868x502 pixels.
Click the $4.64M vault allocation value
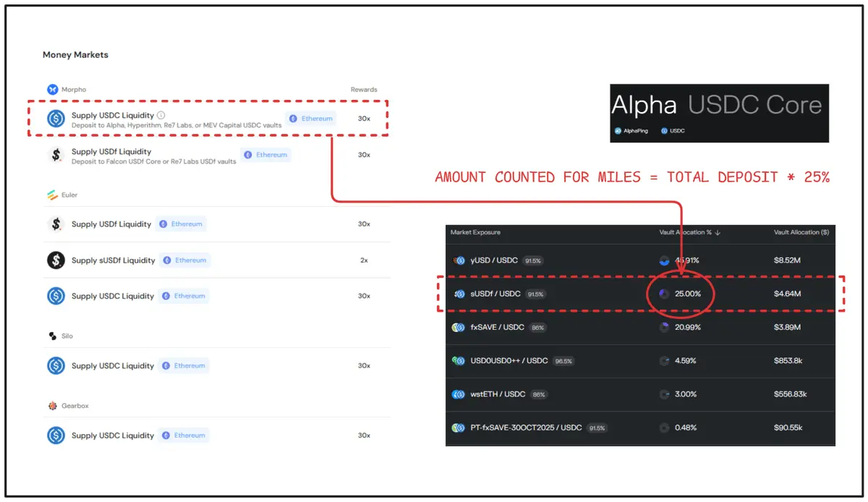point(788,294)
